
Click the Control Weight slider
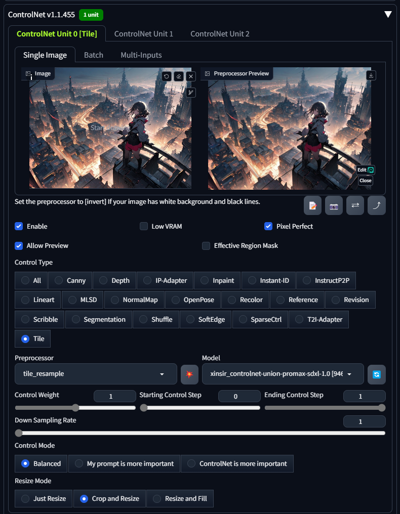(75, 408)
